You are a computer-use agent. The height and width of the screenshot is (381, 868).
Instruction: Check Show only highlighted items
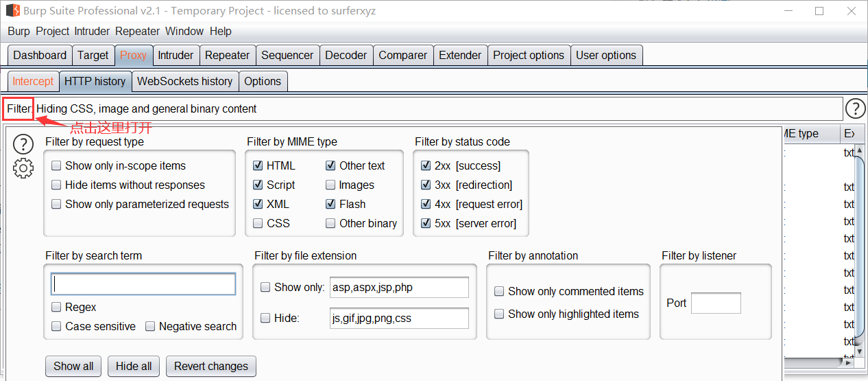[499, 314]
